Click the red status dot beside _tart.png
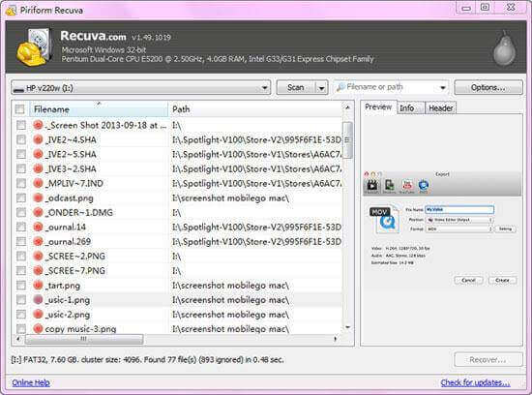Screen dimensions: 532x395 coord(38,285)
